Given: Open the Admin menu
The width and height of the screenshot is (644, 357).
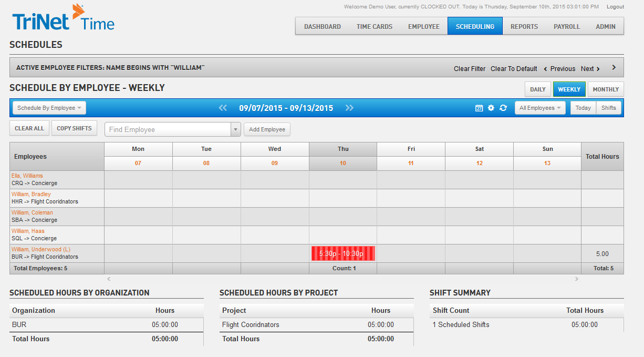Looking at the screenshot, I should pos(606,26).
